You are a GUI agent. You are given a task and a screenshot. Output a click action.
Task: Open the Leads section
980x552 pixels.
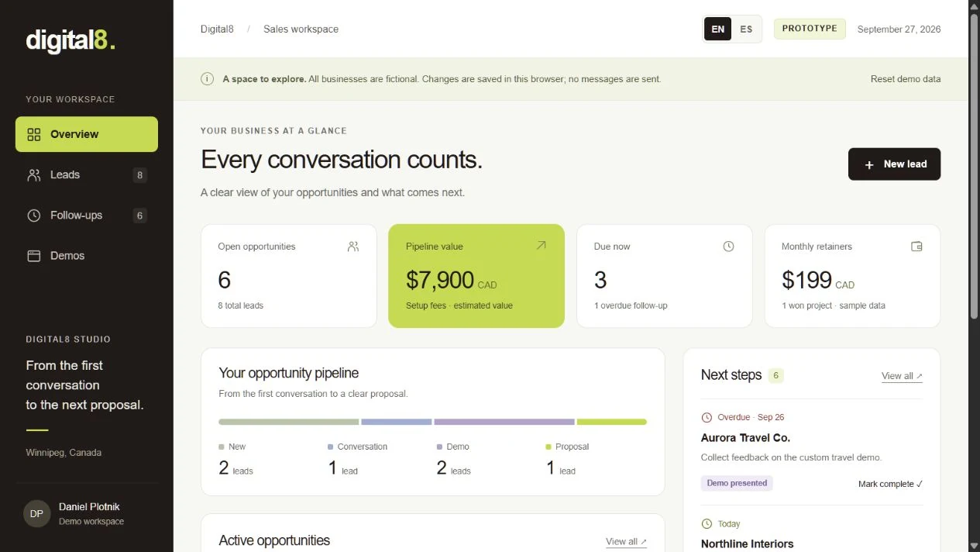(x=87, y=175)
